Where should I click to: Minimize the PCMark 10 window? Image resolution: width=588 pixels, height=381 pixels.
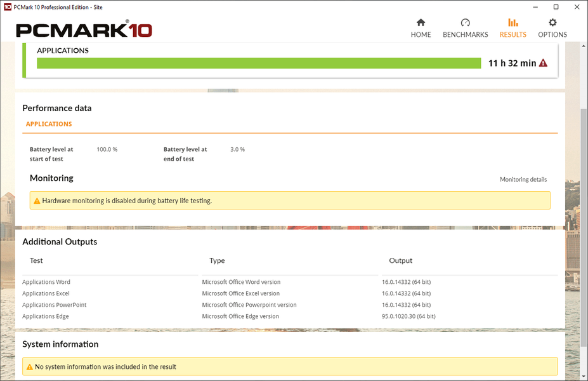(x=535, y=7)
